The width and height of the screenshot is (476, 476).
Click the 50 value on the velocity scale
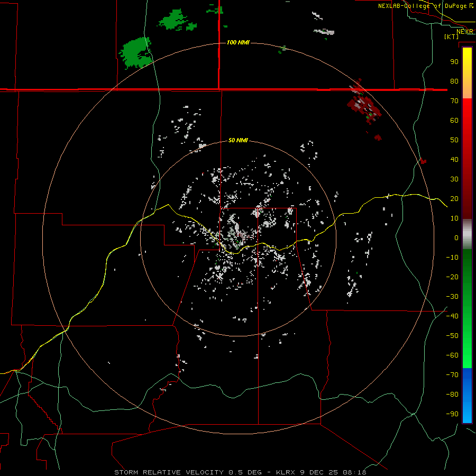[x=454, y=140]
